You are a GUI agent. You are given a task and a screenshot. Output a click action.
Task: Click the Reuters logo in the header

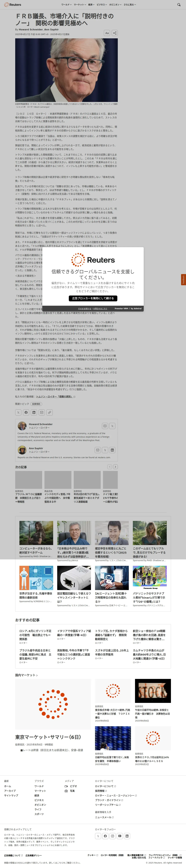[13, 5]
